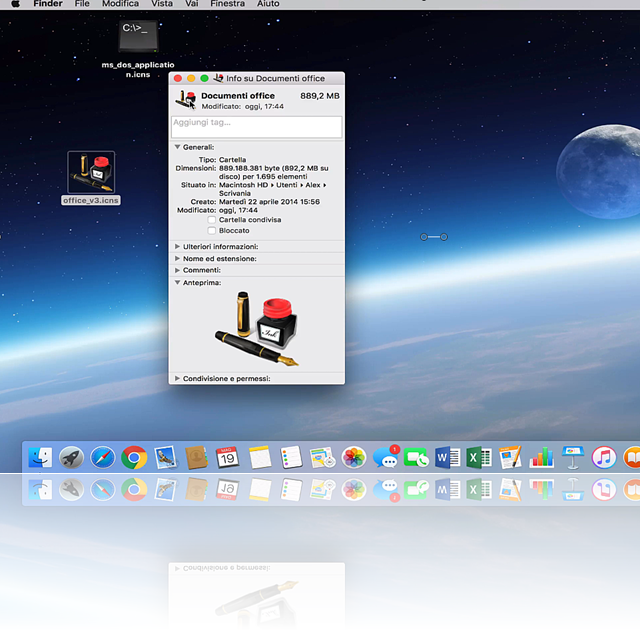This screenshot has width=640, height=630.
Task: Open the Apple menu
Action: (x=16, y=4)
